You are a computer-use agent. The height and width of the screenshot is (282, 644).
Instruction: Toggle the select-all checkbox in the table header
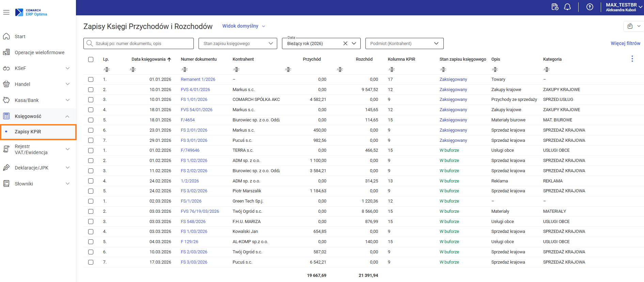point(91,59)
